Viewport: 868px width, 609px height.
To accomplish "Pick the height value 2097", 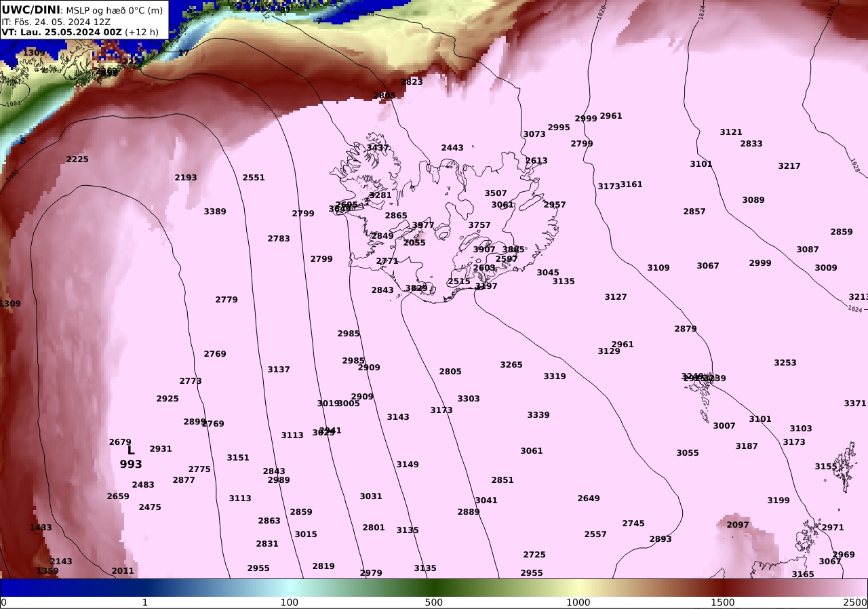I will 738,525.
